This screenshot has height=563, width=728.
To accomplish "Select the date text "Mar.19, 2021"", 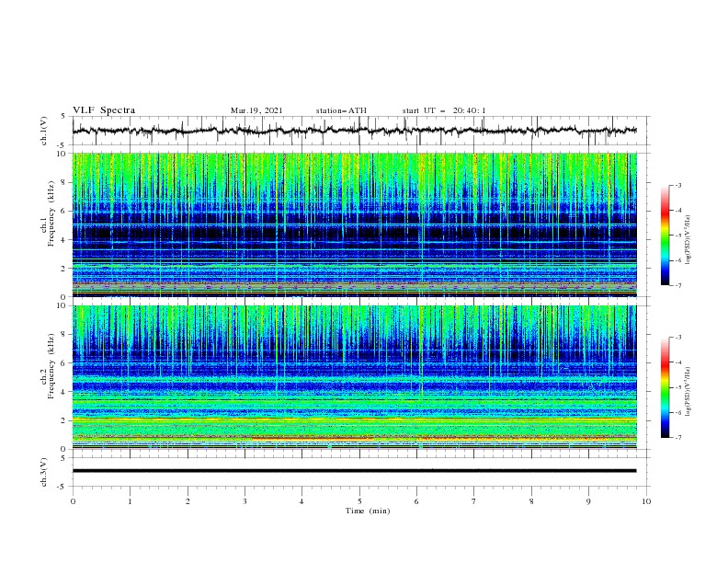I will [256, 110].
